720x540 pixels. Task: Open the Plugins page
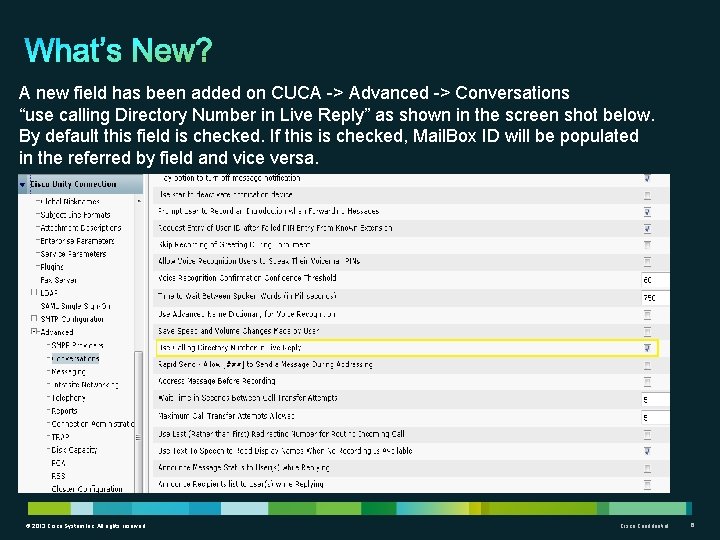tap(52, 267)
